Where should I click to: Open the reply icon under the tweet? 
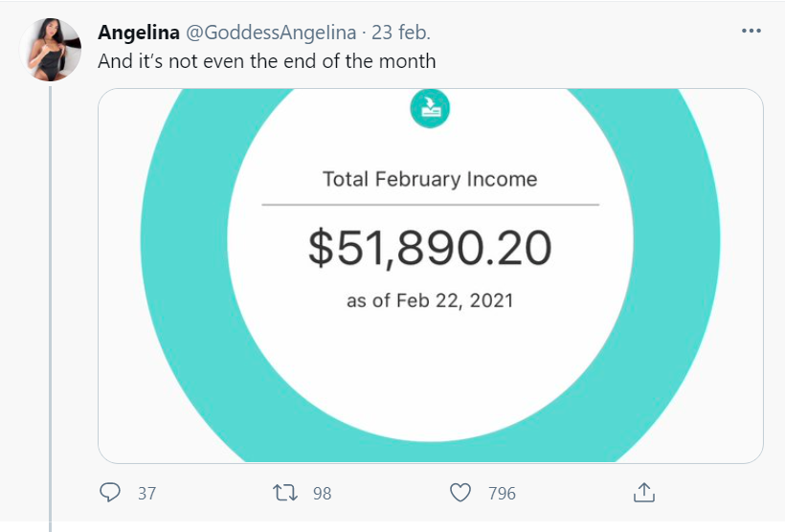111,493
